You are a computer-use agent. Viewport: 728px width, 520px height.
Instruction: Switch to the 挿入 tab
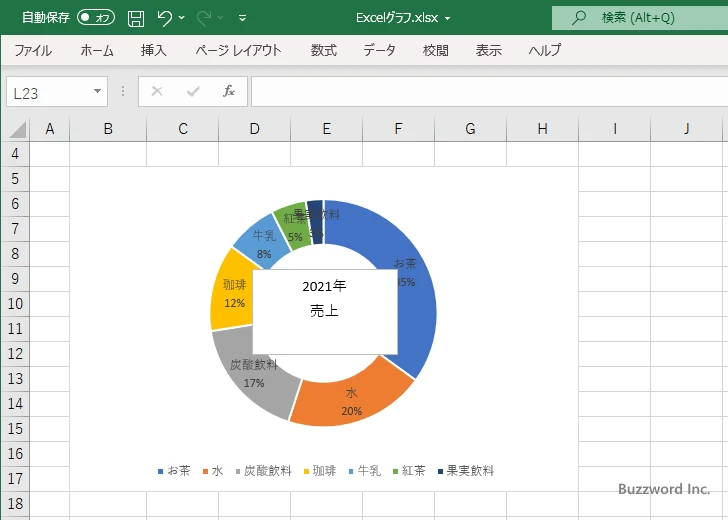pyautogui.click(x=154, y=50)
